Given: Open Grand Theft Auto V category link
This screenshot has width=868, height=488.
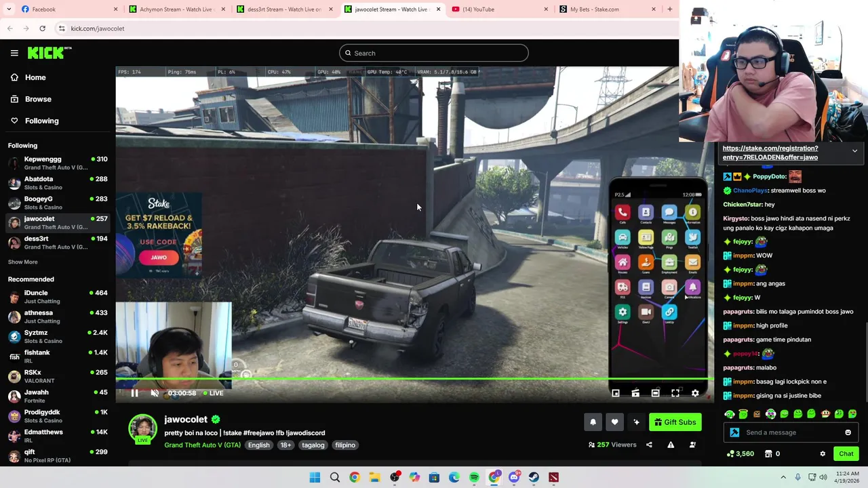Looking at the screenshot, I should (x=202, y=445).
